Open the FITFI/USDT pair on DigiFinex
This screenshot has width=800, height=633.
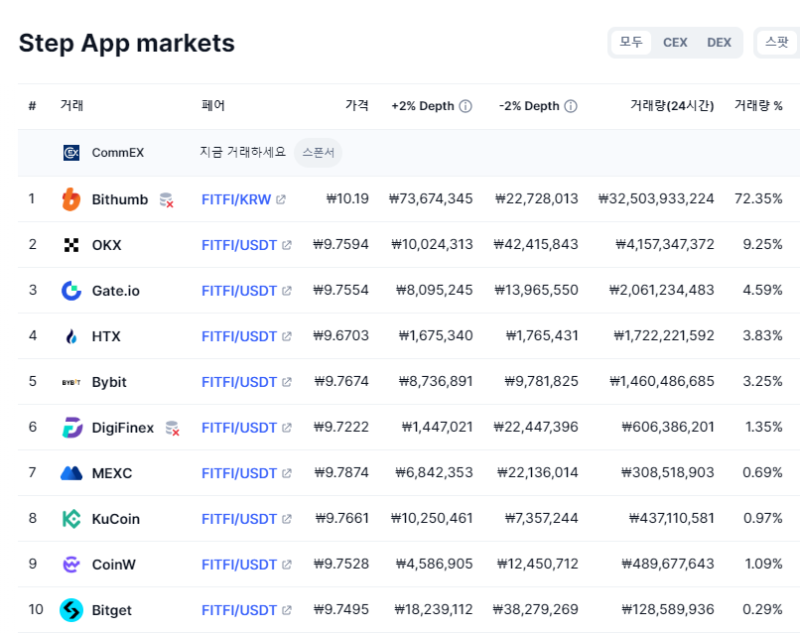(239, 428)
